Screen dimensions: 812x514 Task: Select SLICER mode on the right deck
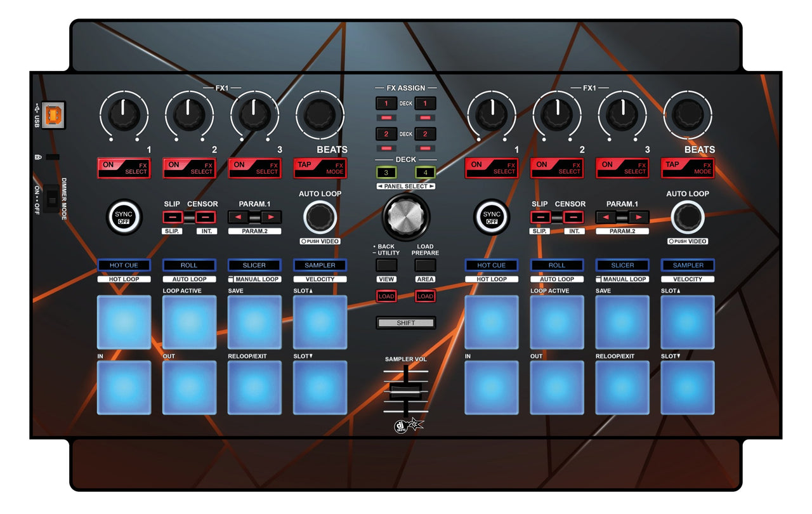tap(622, 265)
